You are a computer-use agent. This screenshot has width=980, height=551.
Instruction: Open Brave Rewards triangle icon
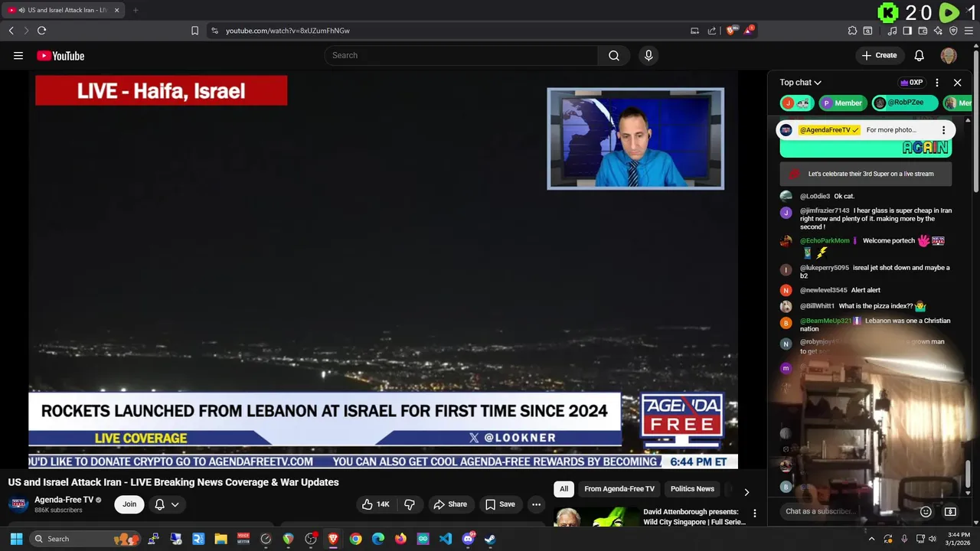[x=749, y=31]
